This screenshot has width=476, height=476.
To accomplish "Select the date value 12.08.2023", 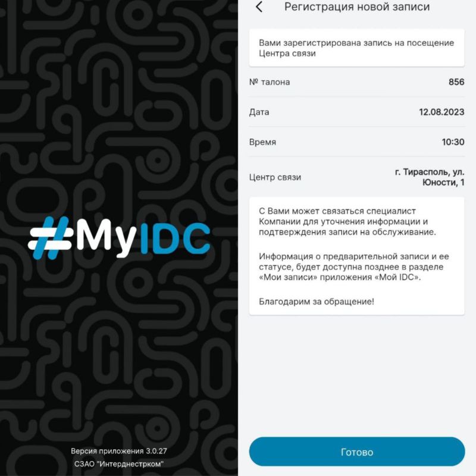I will (441, 112).
